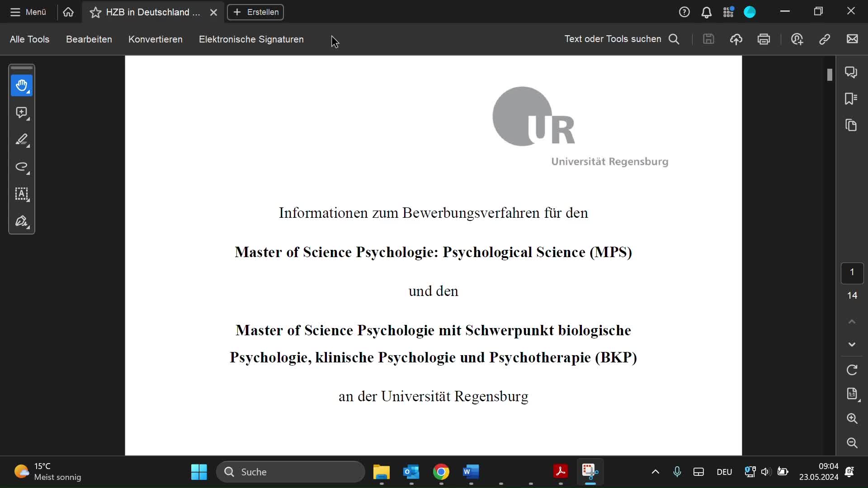Go to the Home view
The width and height of the screenshot is (868, 488).
pyautogui.click(x=68, y=12)
